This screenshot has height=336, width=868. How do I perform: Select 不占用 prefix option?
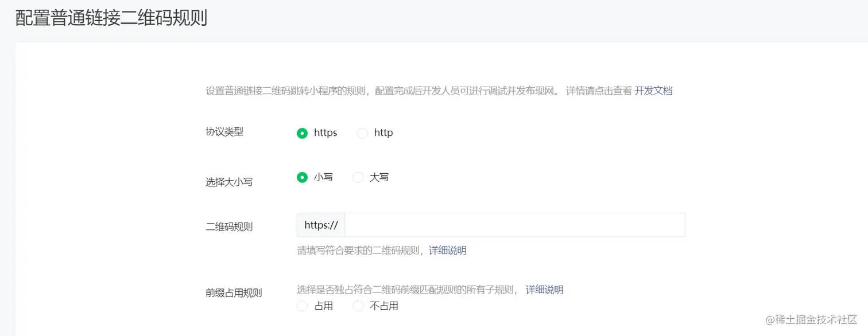[358, 306]
